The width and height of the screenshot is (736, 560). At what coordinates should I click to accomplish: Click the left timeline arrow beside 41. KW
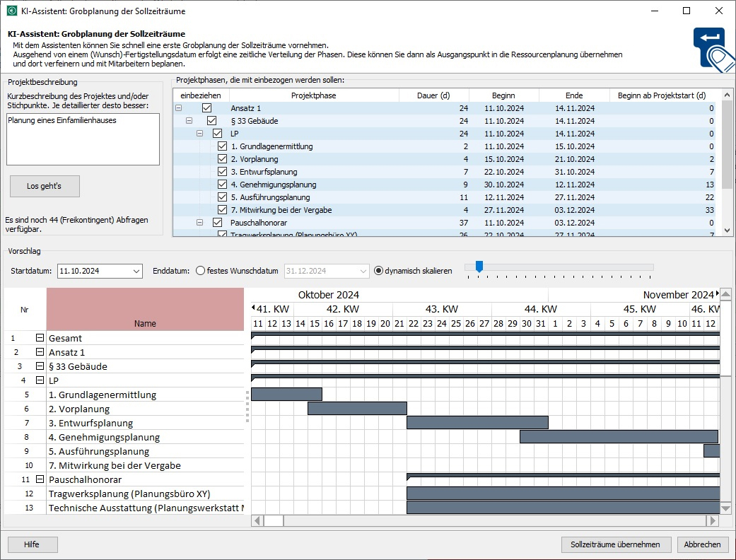point(254,309)
